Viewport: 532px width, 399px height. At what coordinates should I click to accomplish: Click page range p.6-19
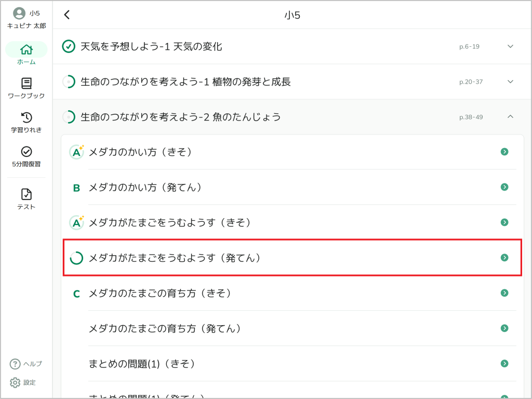coord(469,46)
